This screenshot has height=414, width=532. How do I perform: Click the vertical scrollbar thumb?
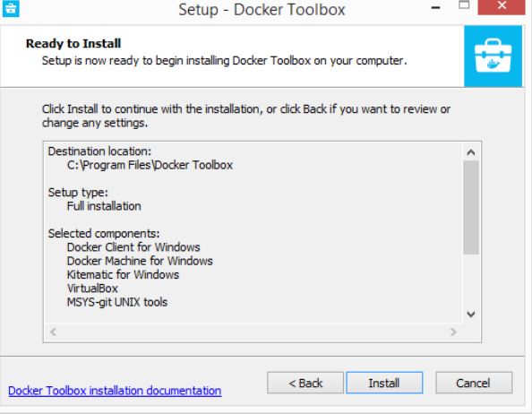471,207
